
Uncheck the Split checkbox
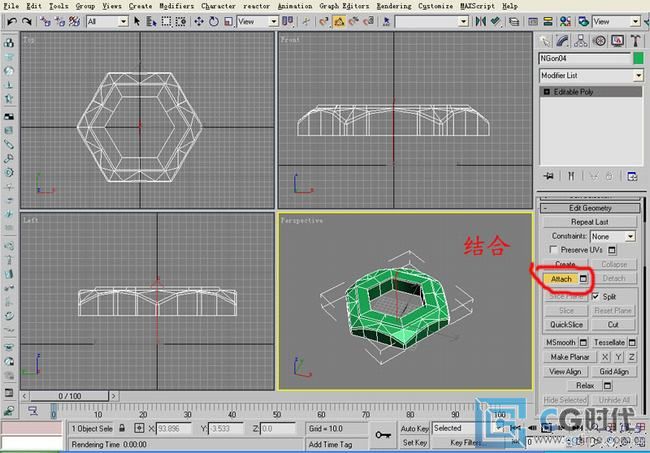596,296
